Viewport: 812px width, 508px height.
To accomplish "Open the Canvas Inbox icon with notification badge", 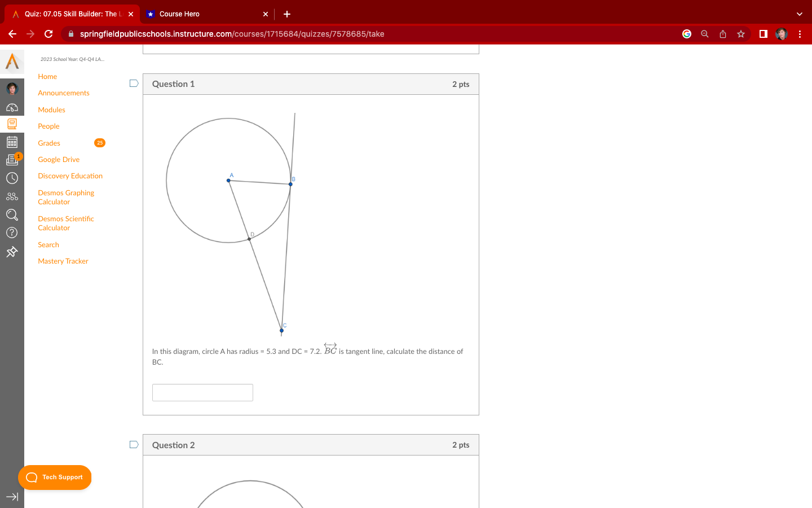I will [x=12, y=160].
